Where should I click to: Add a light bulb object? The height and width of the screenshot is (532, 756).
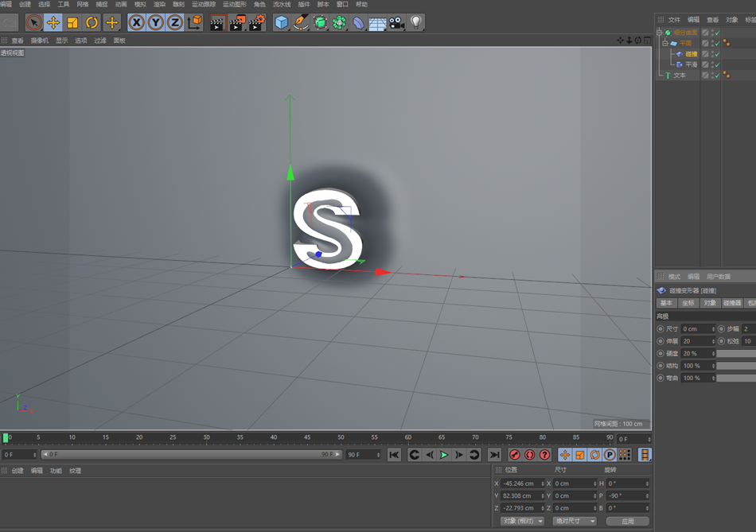[x=415, y=22]
